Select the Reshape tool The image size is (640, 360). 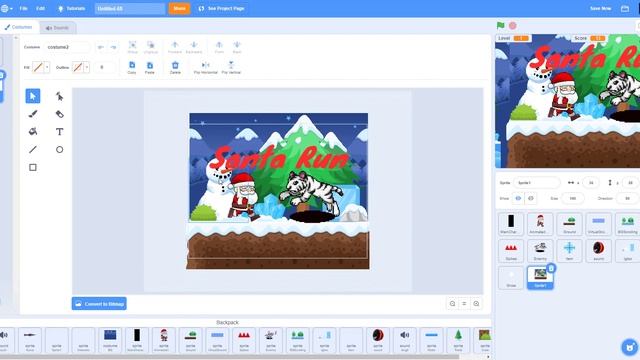tap(60, 96)
